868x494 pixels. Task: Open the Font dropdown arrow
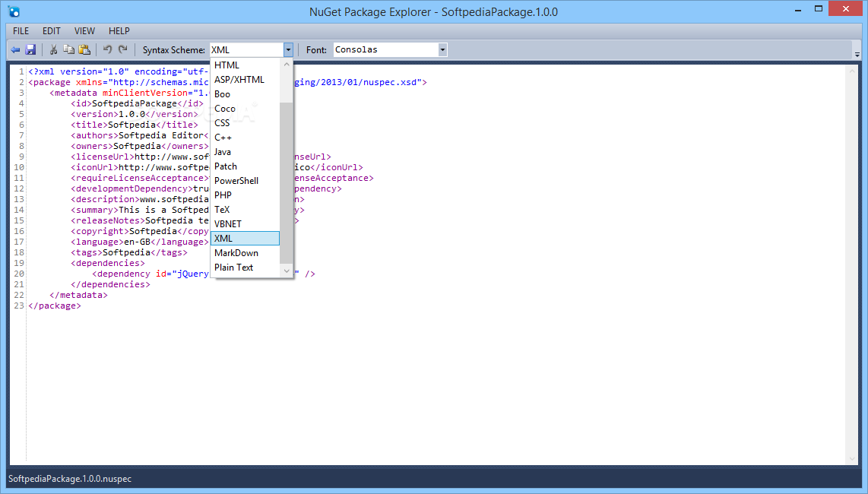[442, 50]
